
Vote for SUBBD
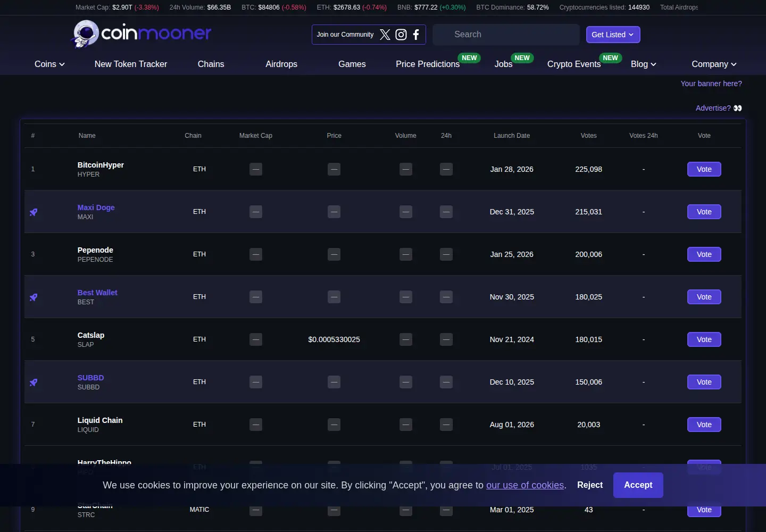704,382
